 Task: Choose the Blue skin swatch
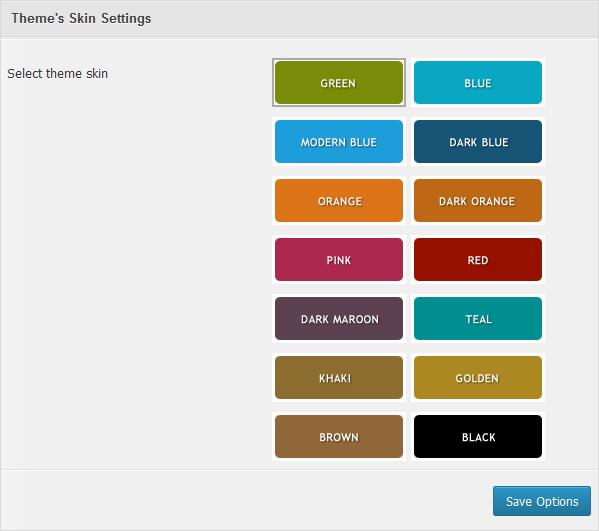478,83
